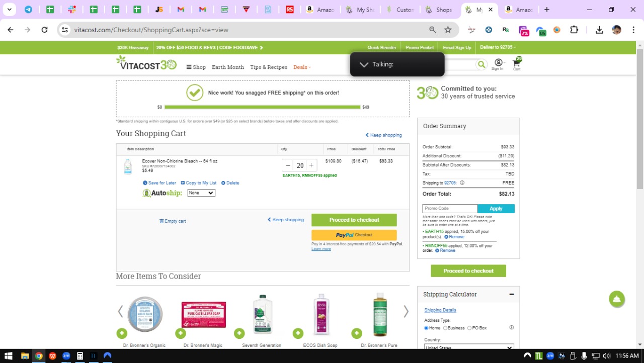Show previous items with carousel left arrow
Image resolution: width=644 pixels, height=363 pixels.
[120, 312]
